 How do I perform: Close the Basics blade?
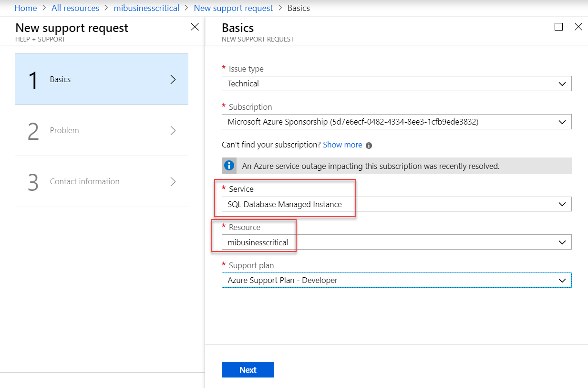tap(578, 27)
